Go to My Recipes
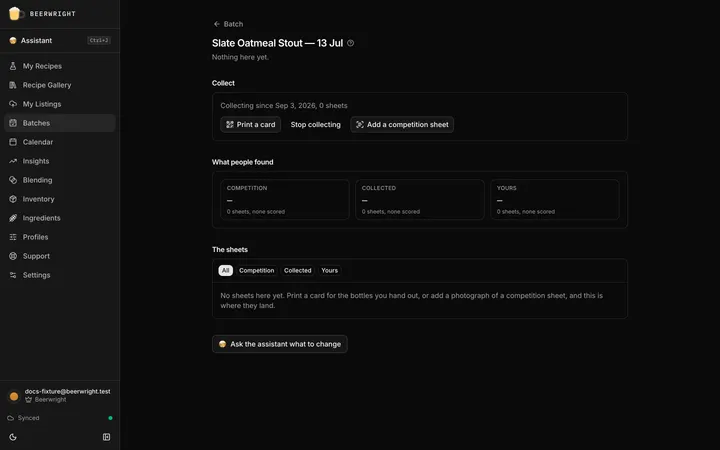The width and height of the screenshot is (720, 450). click(60, 66)
